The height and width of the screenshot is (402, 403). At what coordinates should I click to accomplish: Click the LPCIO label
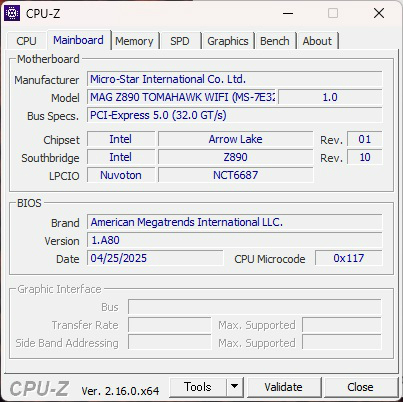(x=64, y=176)
